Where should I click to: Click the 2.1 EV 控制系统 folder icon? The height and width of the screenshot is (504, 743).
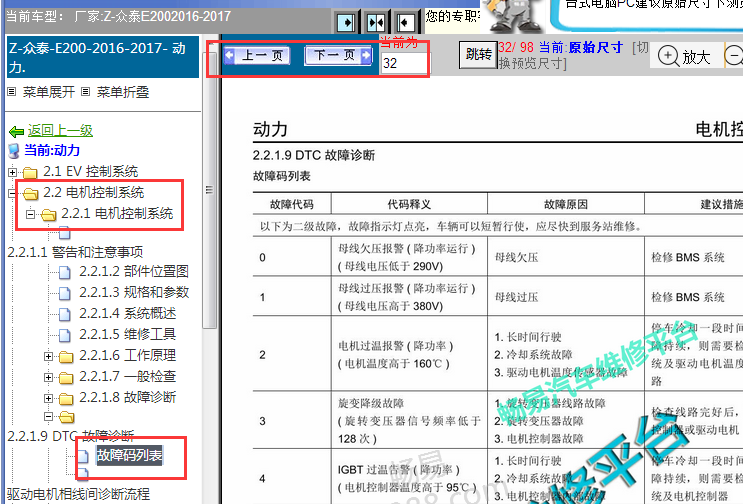pyautogui.click(x=30, y=172)
